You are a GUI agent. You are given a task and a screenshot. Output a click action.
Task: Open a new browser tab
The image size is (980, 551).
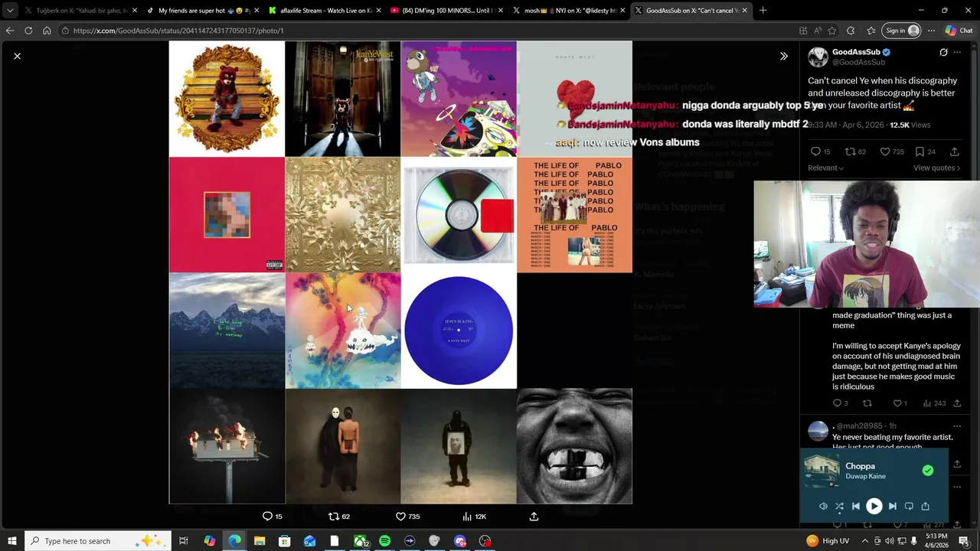[x=763, y=11]
